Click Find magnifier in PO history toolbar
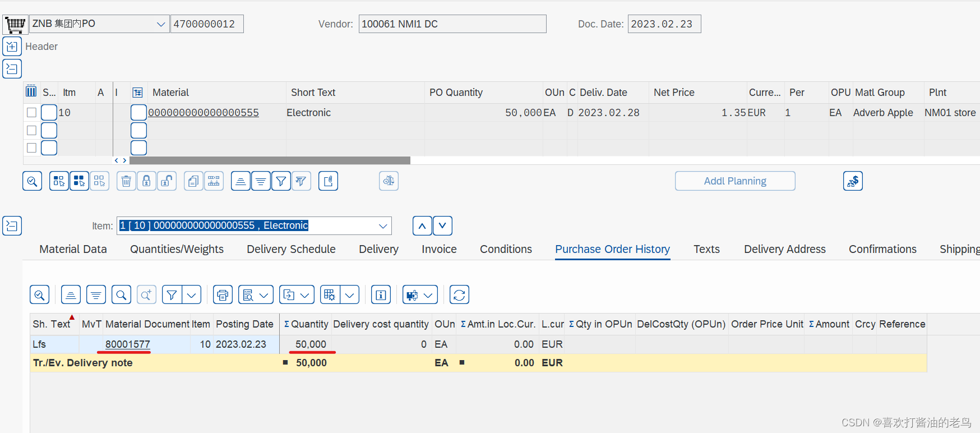 pyautogui.click(x=121, y=295)
